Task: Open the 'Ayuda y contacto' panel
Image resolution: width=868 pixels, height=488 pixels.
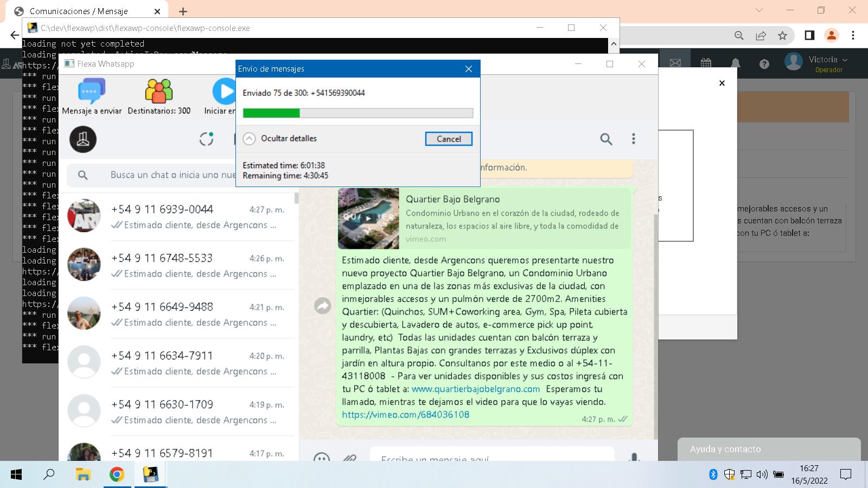Action: tap(769, 450)
